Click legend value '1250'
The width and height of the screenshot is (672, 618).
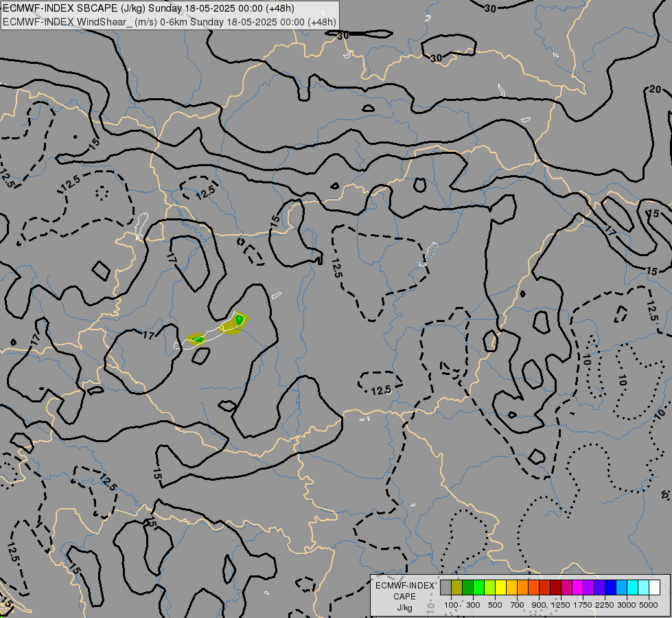tap(561, 605)
